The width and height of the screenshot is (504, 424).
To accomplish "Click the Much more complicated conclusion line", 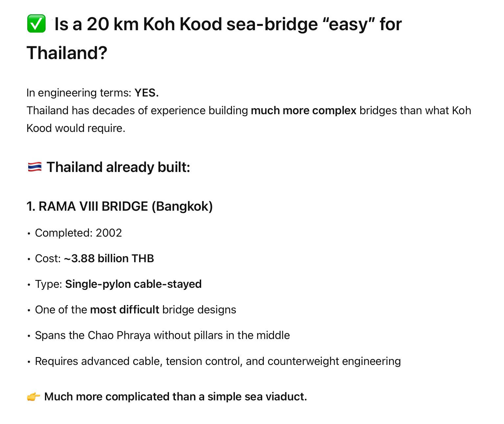I will coord(176,397).
